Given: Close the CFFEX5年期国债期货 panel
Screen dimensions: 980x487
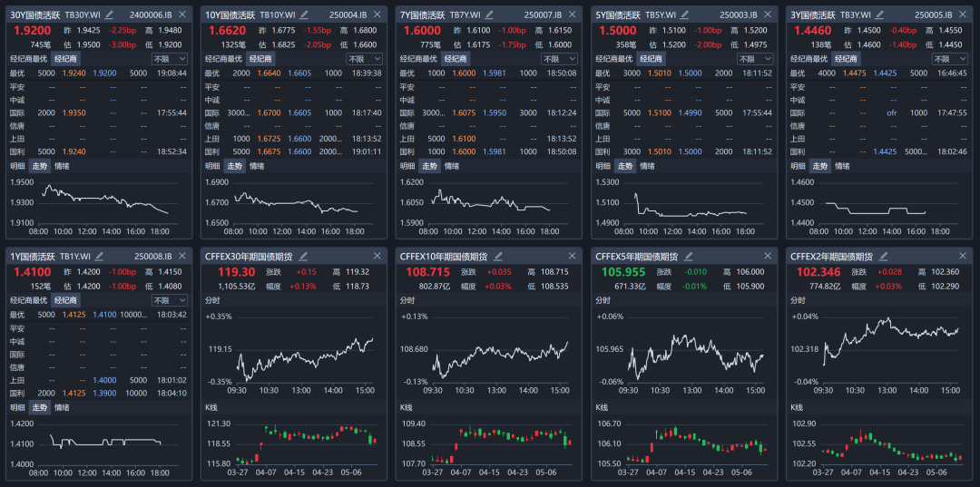Looking at the screenshot, I should click(767, 256).
